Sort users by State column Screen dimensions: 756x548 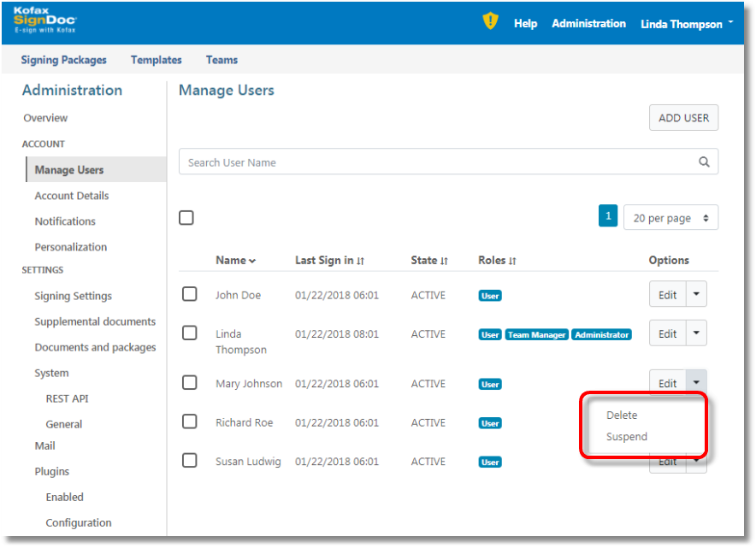click(x=429, y=261)
